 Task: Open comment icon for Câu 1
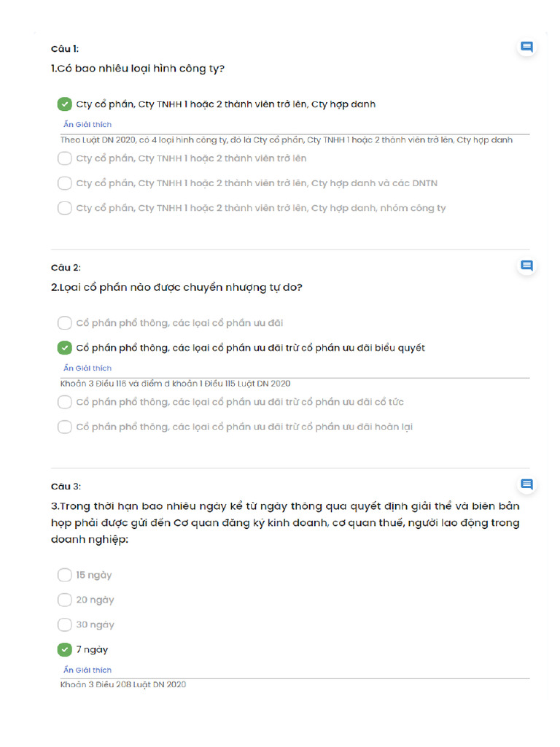pyautogui.click(x=526, y=47)
